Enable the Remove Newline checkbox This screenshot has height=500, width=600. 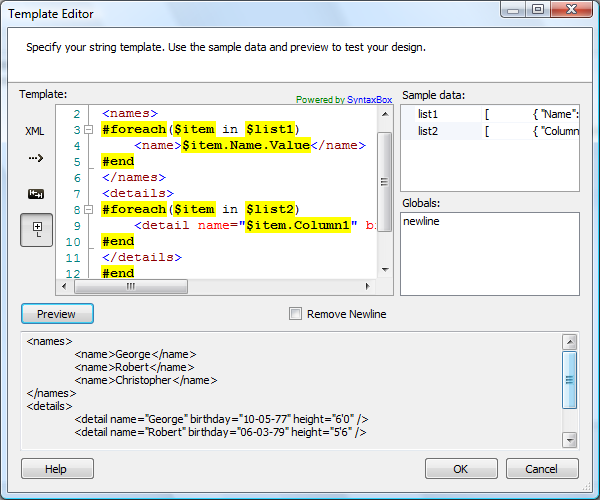tap(295, 314)
